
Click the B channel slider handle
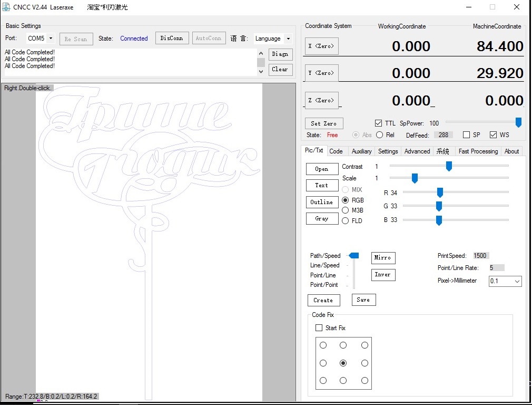point(439,220)
